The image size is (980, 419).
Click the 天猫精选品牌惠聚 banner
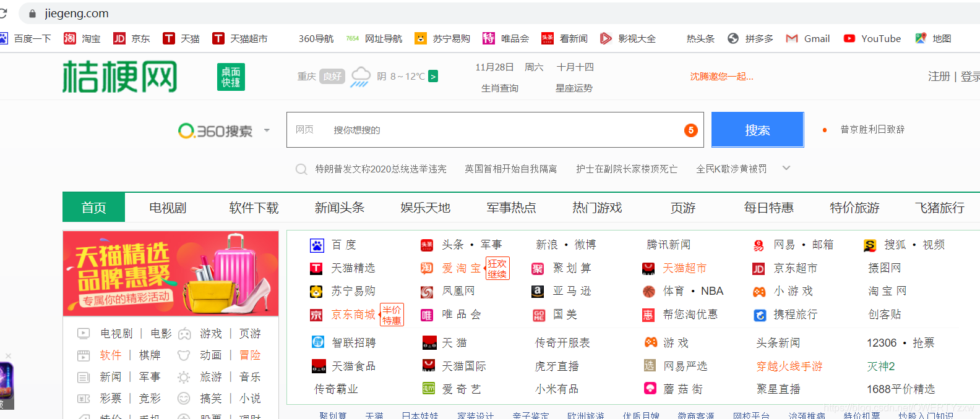coord(171,274)
